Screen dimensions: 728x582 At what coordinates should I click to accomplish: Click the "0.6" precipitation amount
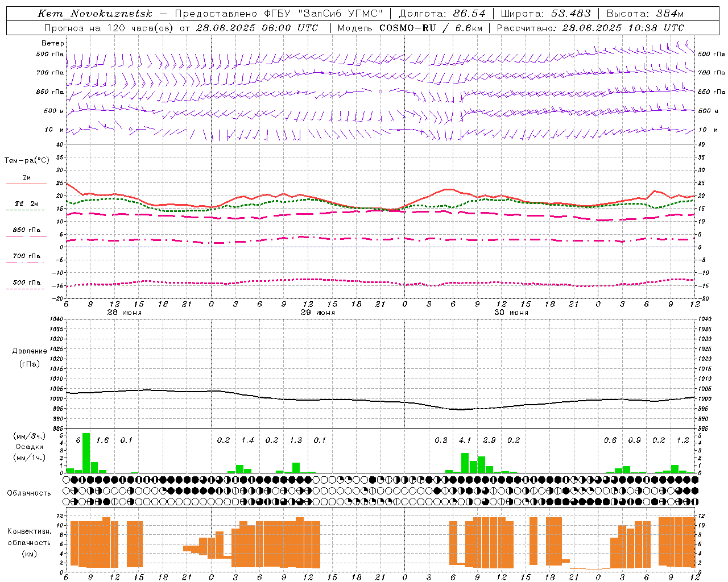[x=610, y=440]
